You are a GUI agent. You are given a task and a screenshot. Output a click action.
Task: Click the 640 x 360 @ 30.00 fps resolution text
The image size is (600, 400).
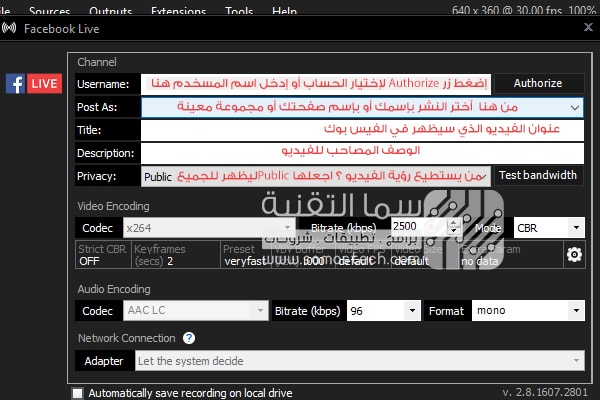tap(507, 10)
